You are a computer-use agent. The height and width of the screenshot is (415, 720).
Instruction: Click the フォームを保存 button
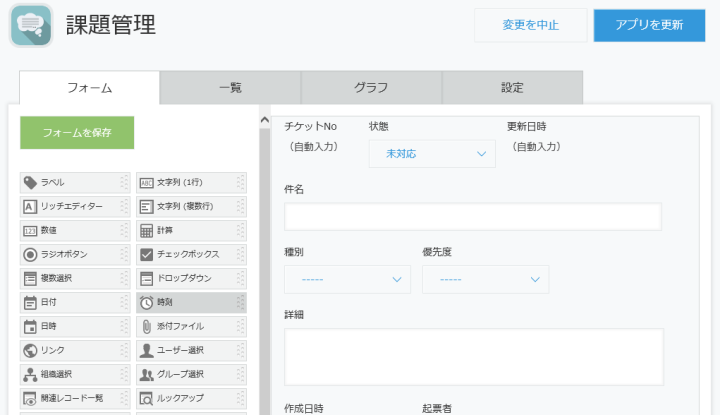[77, 133]
